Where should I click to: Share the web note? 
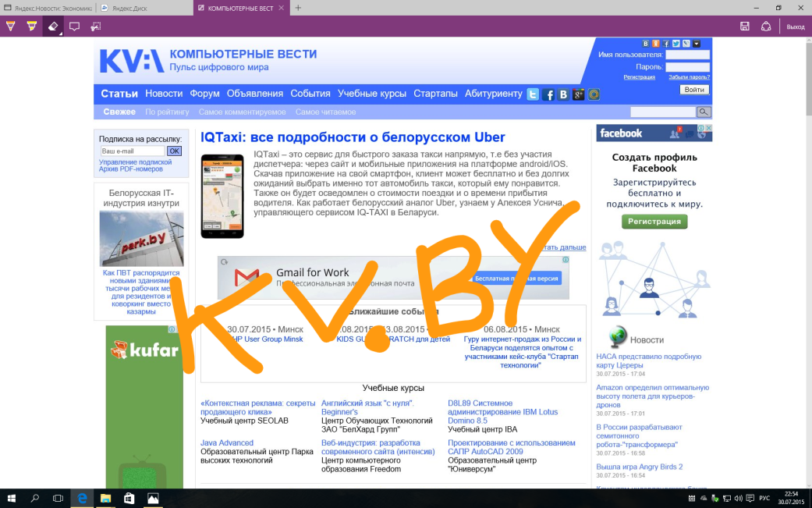click(x=766, y=26)
